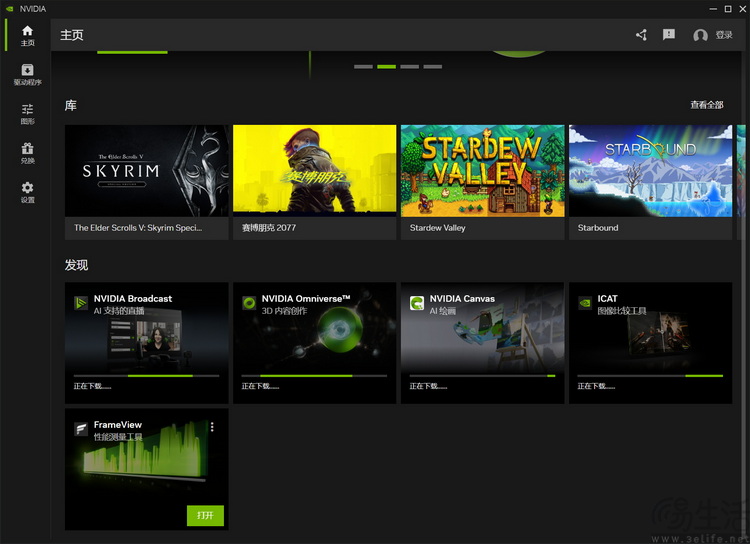Viewport: 750px width, 544px height.
Task: Click 正在下载 status under ICAT
Action: pos(596,386)
